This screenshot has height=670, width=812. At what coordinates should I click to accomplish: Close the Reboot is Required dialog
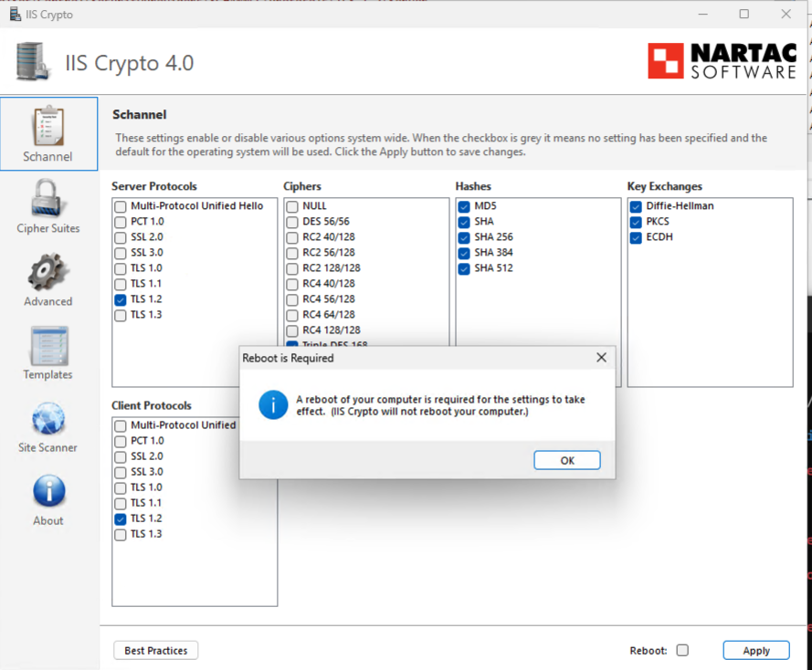(601, 358)
